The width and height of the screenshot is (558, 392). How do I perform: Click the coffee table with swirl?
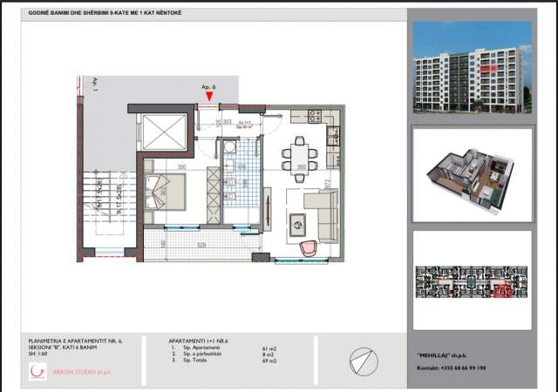(297, 225)
